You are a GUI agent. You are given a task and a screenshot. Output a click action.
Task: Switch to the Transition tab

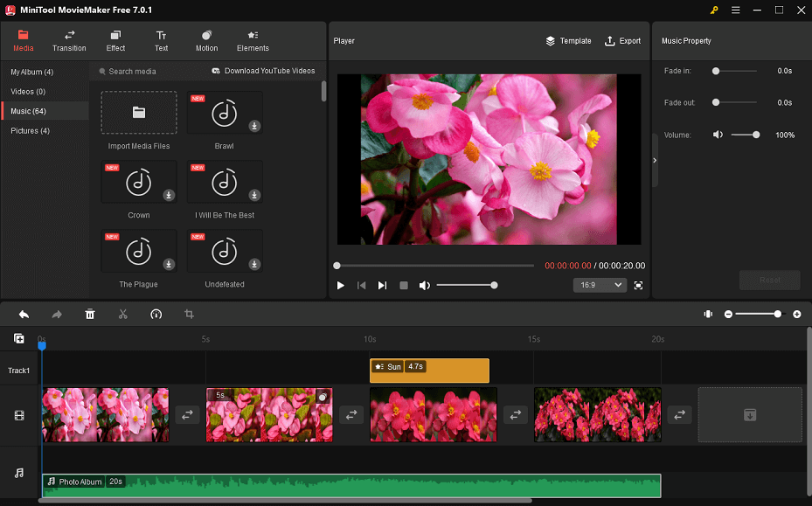(x=69, y=40)
